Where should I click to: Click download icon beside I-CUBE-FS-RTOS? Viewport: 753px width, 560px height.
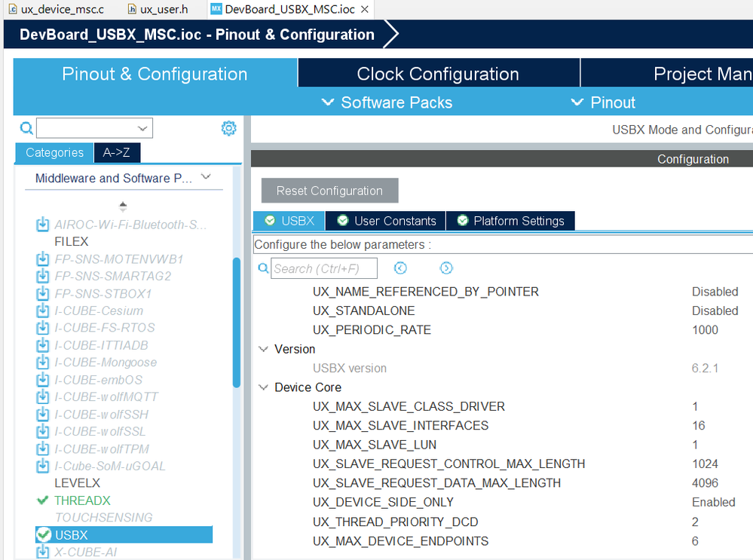click(43, 328)
